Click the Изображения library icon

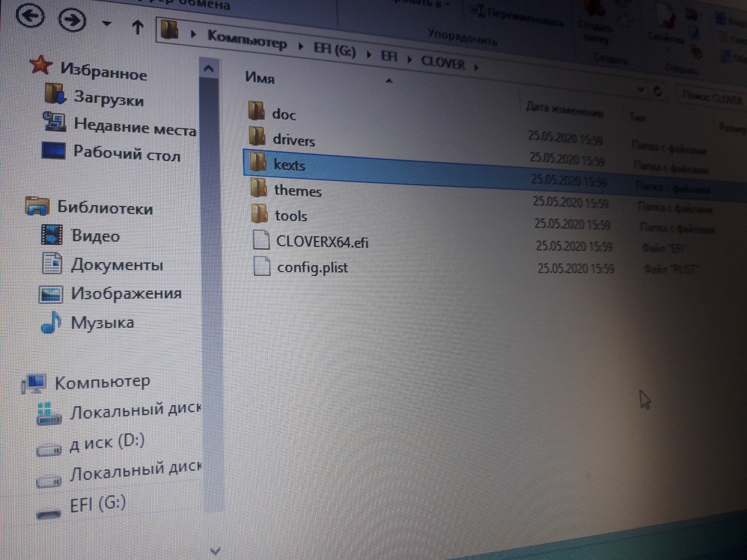click(x=50, y=294)
